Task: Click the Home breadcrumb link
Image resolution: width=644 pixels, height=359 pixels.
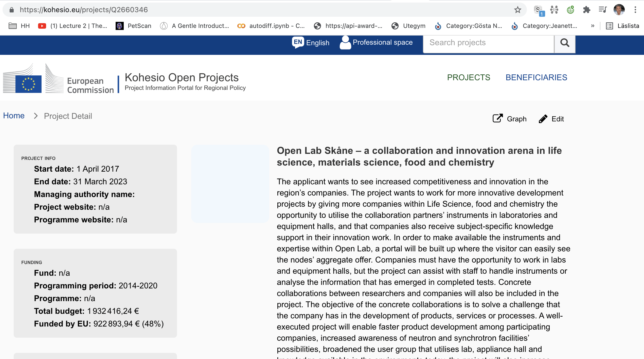Action: (x=14, y=116)
